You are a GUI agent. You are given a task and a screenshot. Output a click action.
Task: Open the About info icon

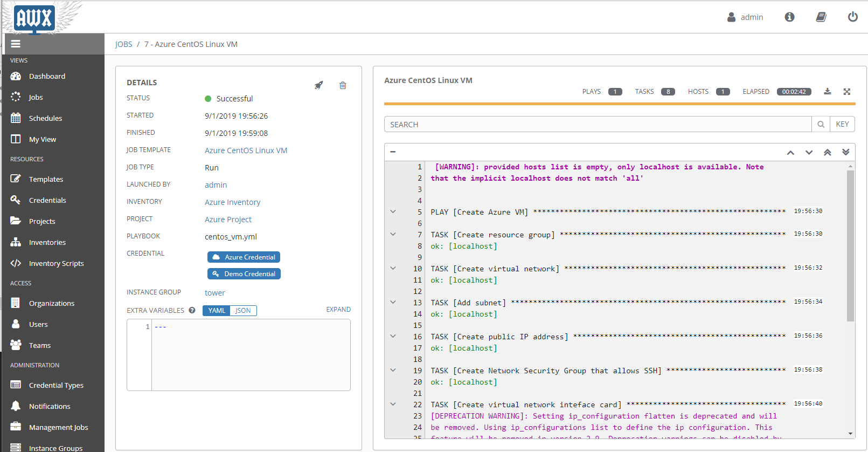(x=789, y=17)
